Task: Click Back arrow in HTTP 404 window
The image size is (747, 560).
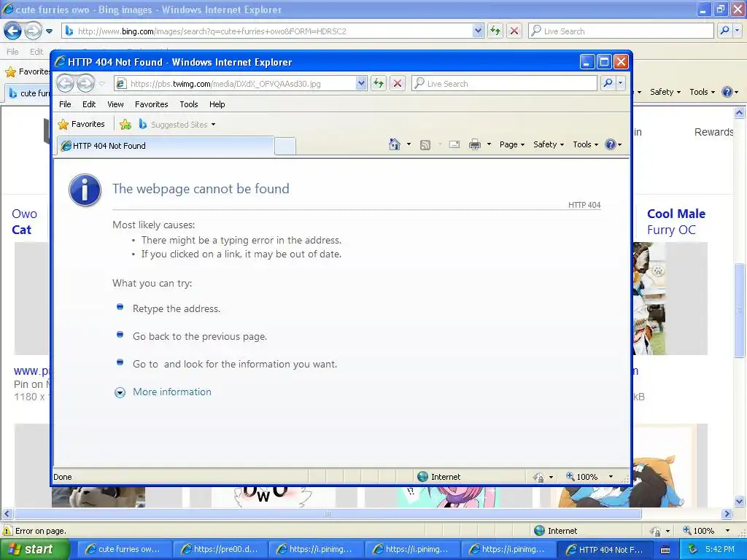Action: pyautogui.click(x=65, y=83)
